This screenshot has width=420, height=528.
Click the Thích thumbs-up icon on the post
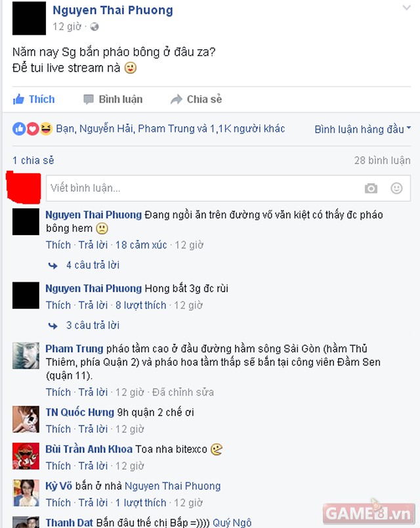tap(18, 99)
